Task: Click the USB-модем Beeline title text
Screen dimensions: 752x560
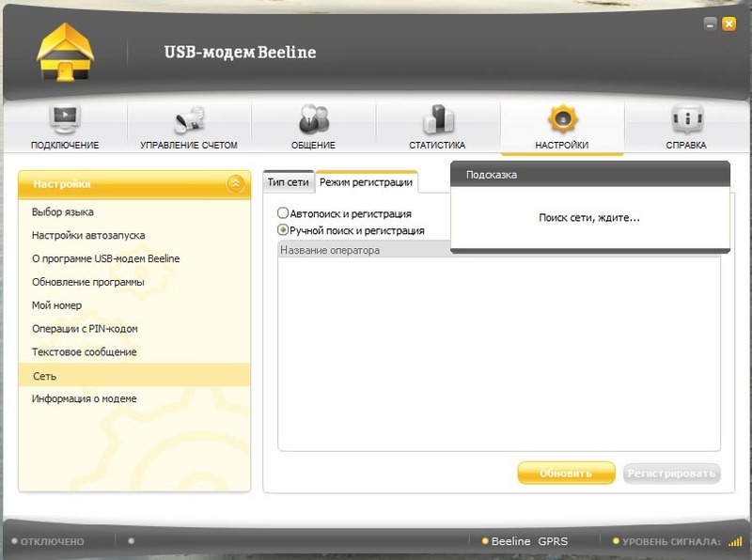Action: coord(241,52)
